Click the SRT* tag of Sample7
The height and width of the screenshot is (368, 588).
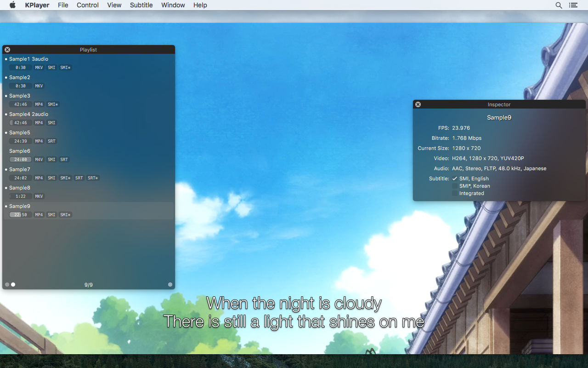tap(93, 178)
